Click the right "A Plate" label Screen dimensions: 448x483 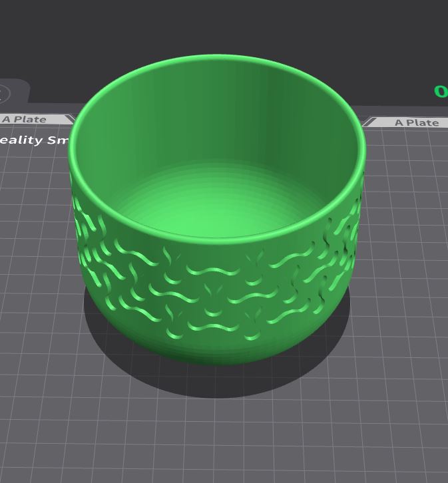(417, 122)
